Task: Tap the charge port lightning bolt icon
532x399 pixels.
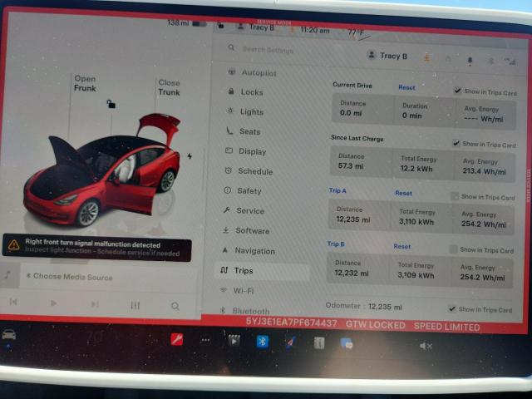Action: (190, 156)
